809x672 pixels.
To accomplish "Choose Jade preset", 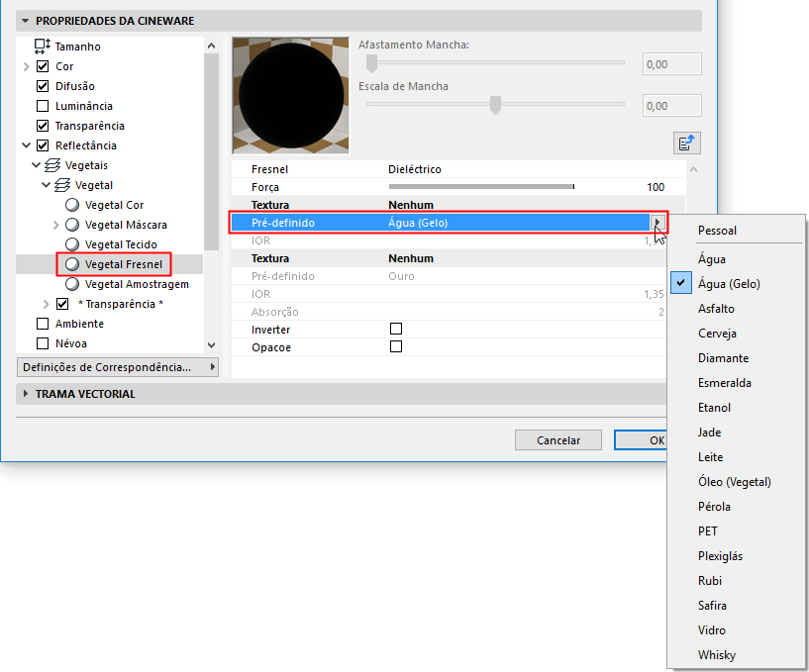I will click(709, 432).
